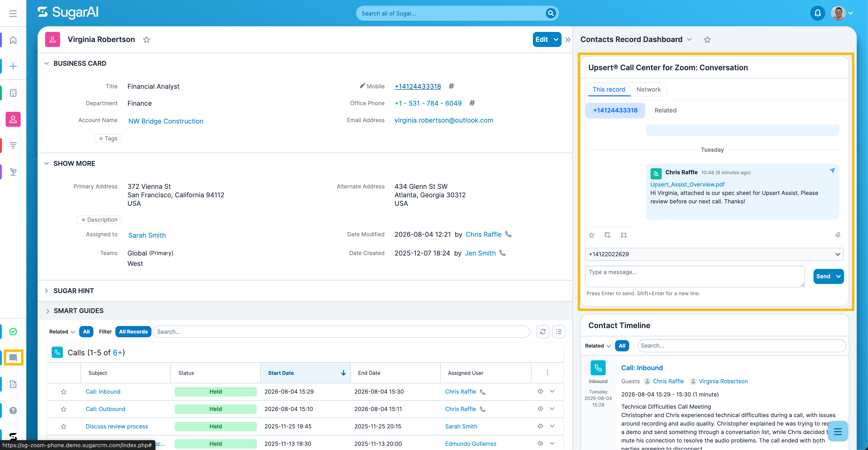Add Tags to the contact

108,139
